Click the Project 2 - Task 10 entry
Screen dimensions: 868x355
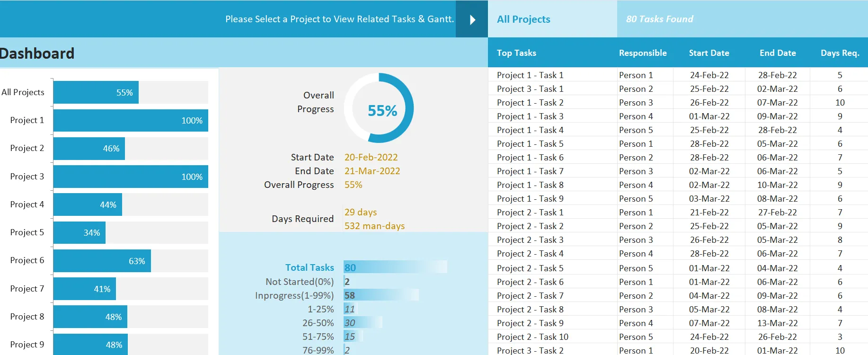coord(532,337)
